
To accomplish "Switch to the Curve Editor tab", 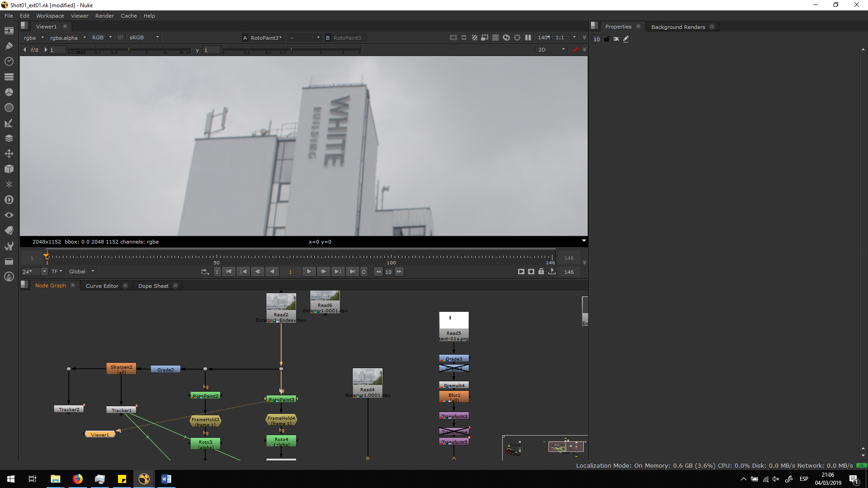I will tap(102, 286).
